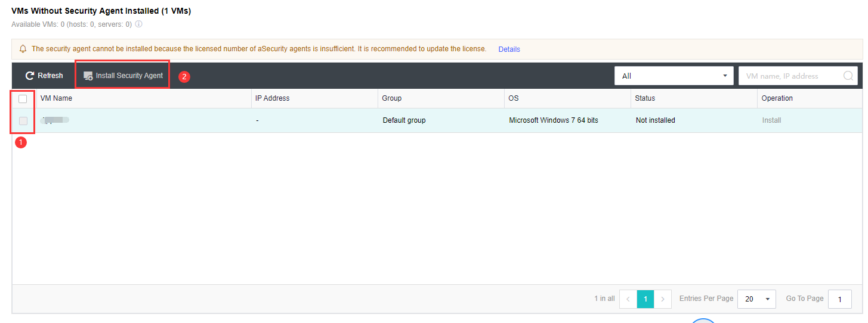The image size is (868, 323).
Task: Sort by the VM Name column header
Action: (56, 98)
